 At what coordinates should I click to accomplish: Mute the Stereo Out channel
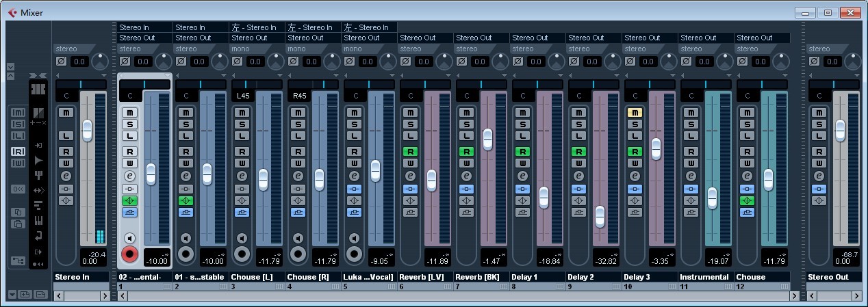pos(819,112)
